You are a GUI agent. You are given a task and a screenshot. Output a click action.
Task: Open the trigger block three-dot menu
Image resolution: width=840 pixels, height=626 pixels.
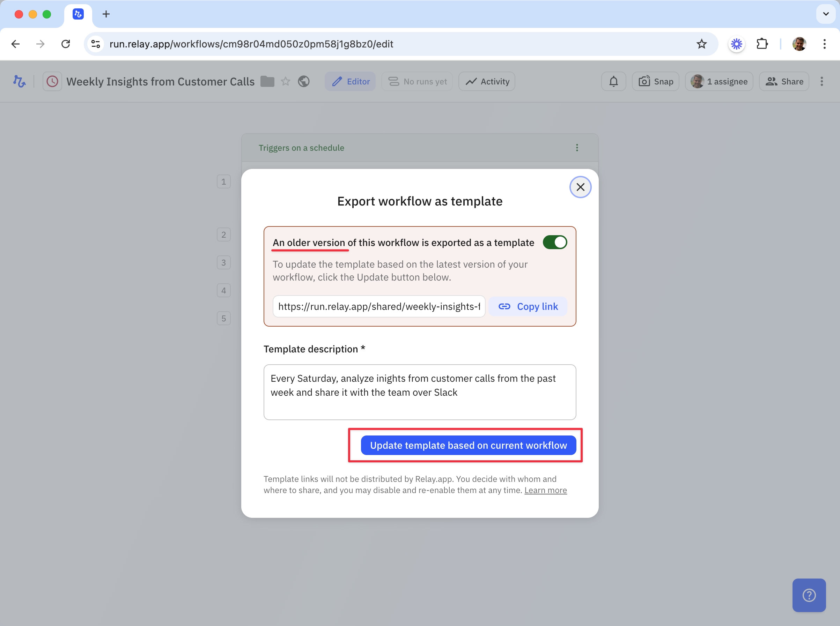[577, 148]
